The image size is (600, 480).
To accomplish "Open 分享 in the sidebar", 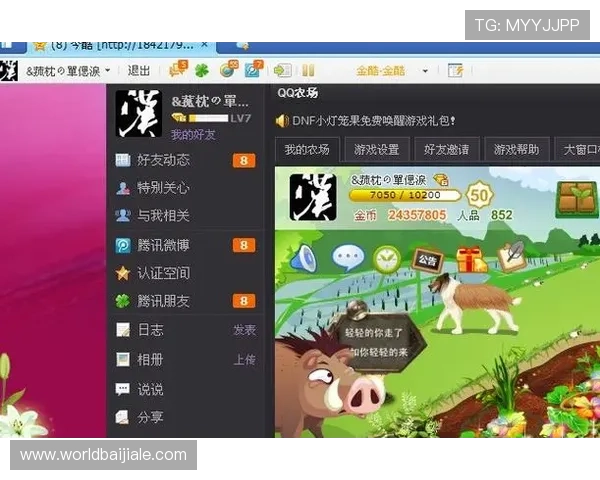I will 140,417.
